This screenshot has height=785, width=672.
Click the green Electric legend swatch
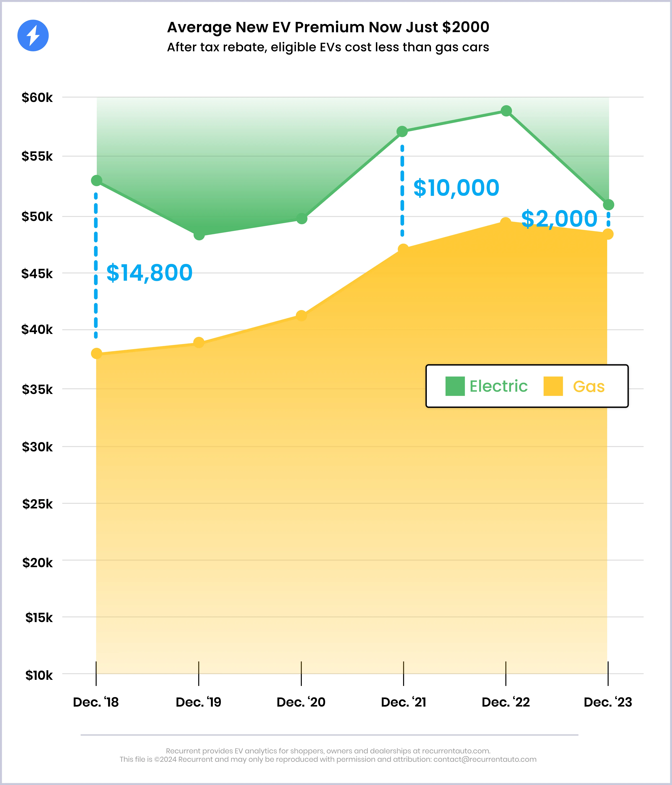455,386
